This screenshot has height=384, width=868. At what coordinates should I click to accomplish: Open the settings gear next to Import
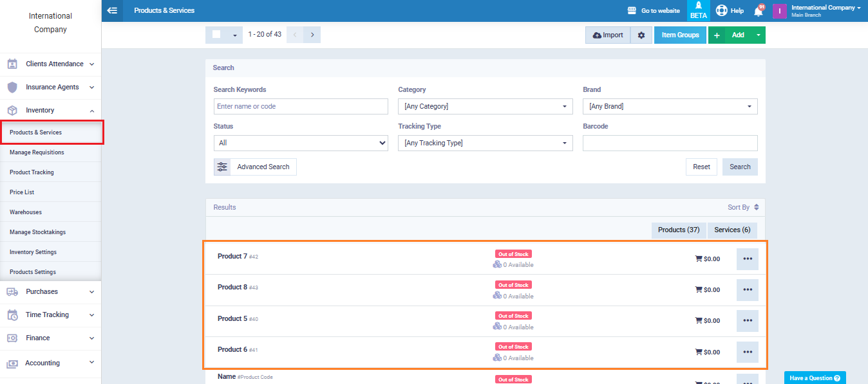[641, 35]
